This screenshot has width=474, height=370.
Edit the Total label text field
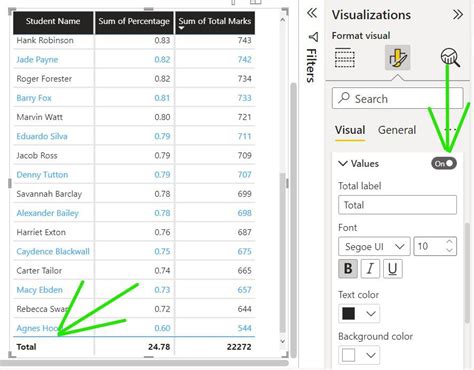pos(397,205)
